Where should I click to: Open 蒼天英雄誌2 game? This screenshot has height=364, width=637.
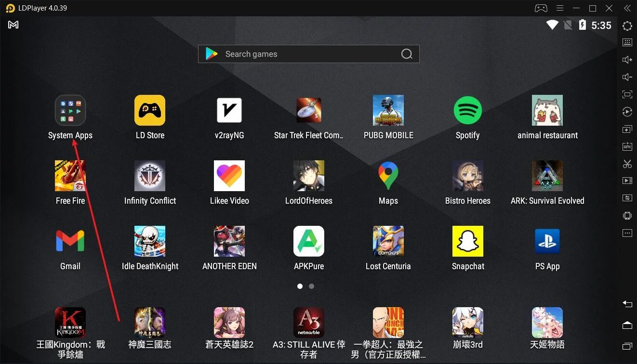(x=229, y=323)
